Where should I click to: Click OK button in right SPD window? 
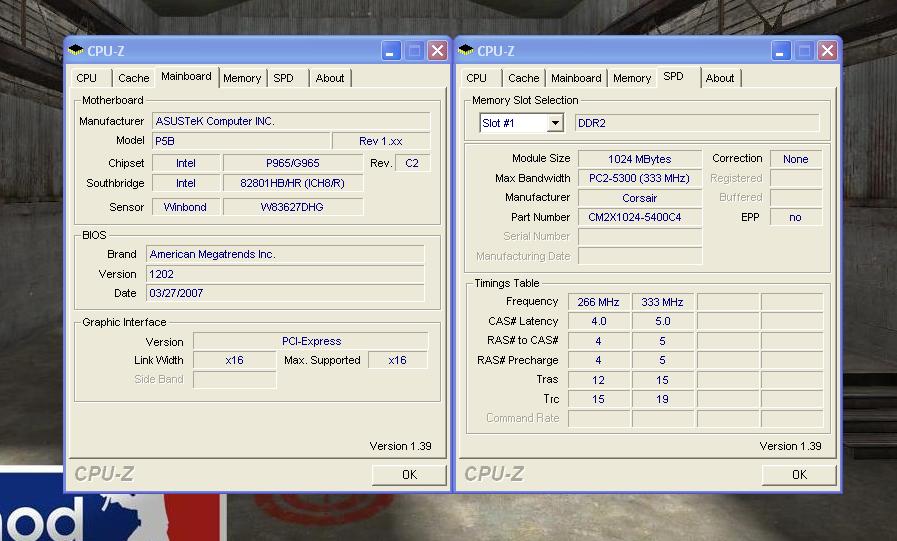coord(799,475)
